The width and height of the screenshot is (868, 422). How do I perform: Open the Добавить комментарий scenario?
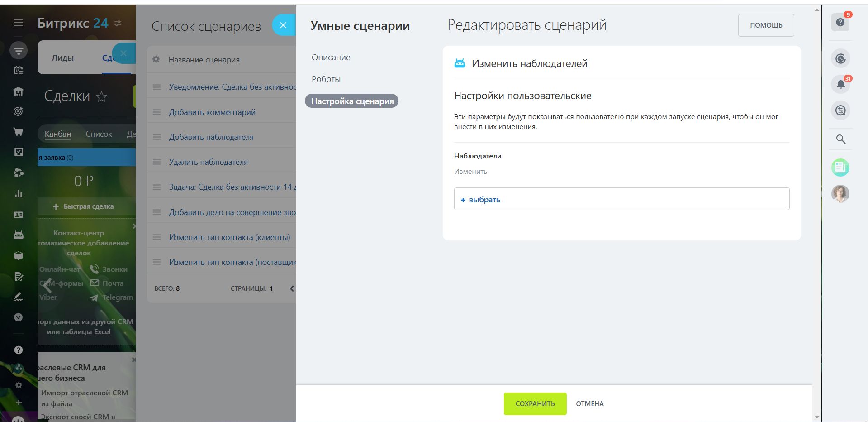pos(212,112)
